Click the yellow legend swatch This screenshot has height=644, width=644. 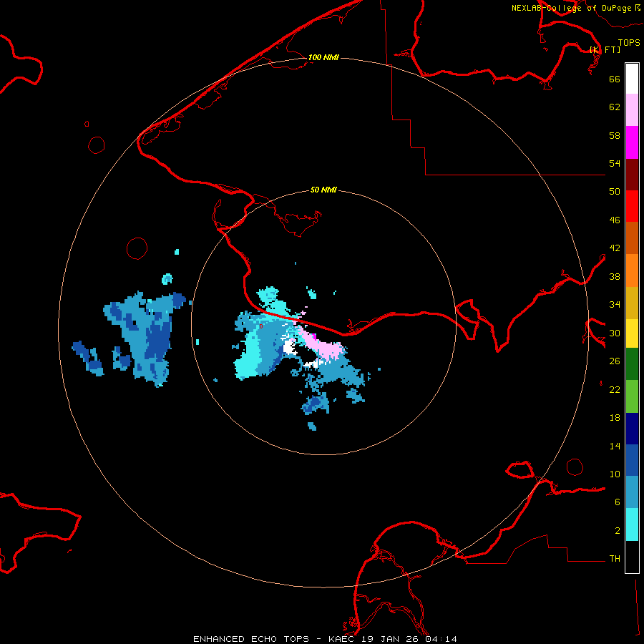point(632,333)
